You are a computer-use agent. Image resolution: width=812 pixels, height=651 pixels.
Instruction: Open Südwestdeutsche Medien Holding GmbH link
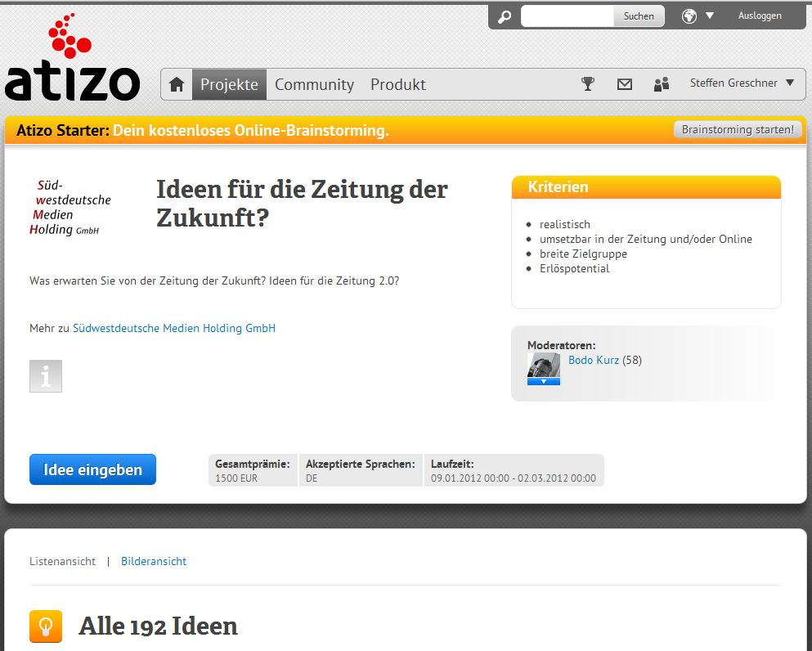tap(174, 328)
